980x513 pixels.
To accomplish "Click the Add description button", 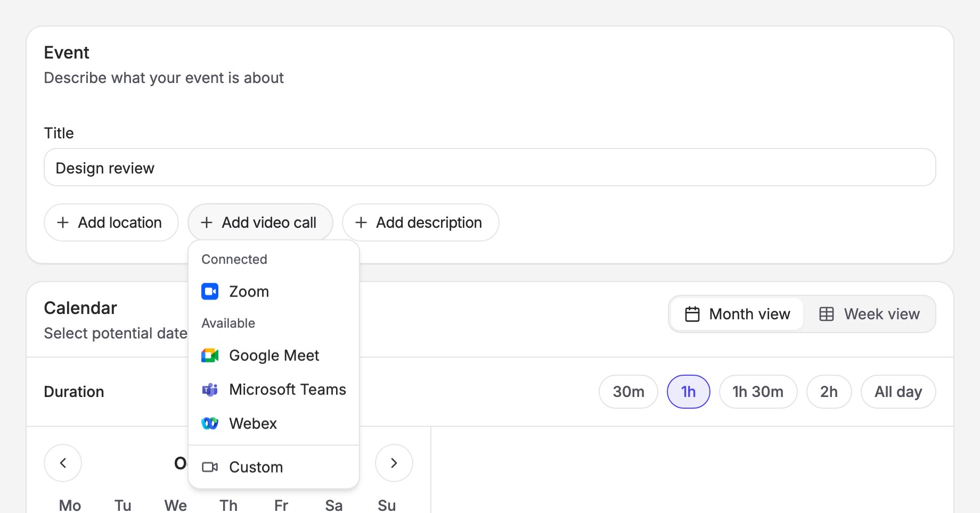I will pos(421,222).
